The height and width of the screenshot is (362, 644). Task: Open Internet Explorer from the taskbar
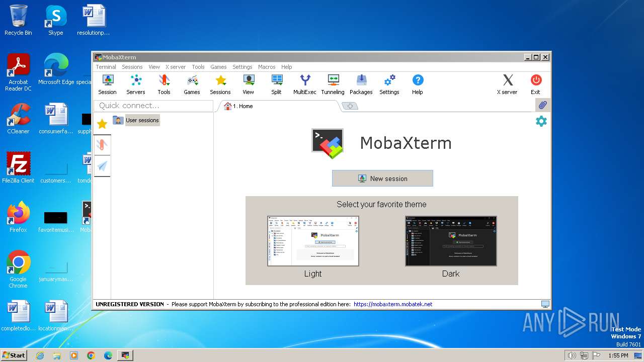pos(40,355)
